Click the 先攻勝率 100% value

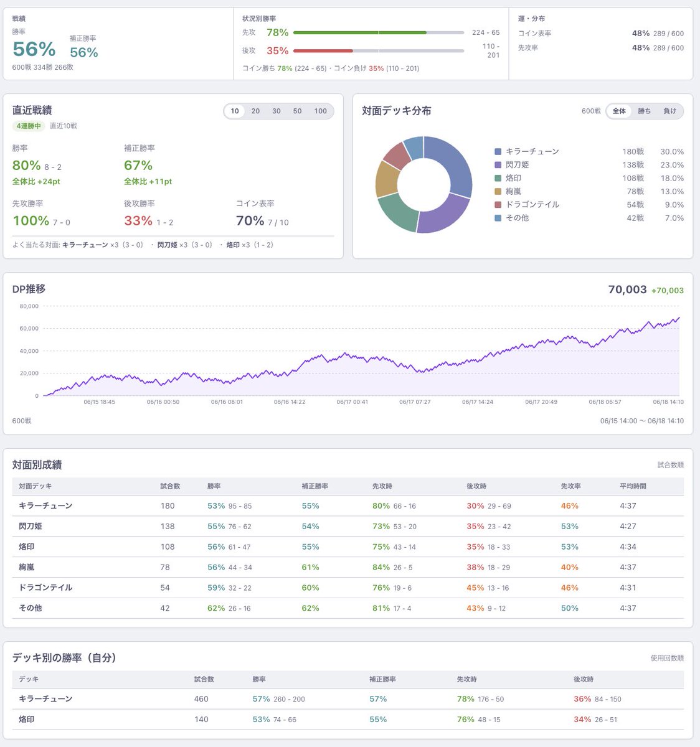tap(31, 221)
